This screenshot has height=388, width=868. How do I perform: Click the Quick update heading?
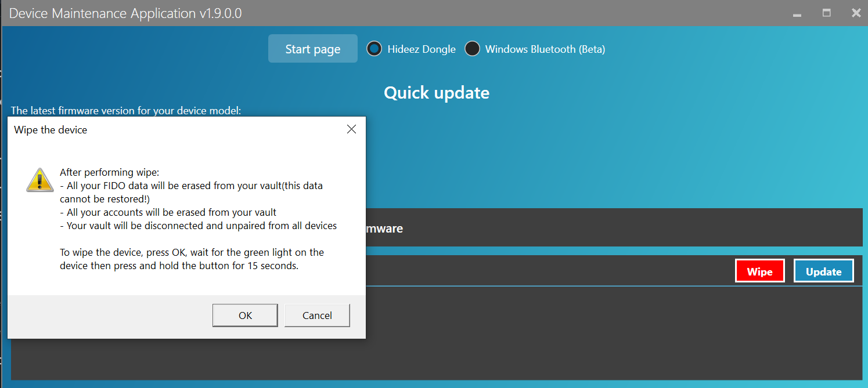(x=436, y=93)
